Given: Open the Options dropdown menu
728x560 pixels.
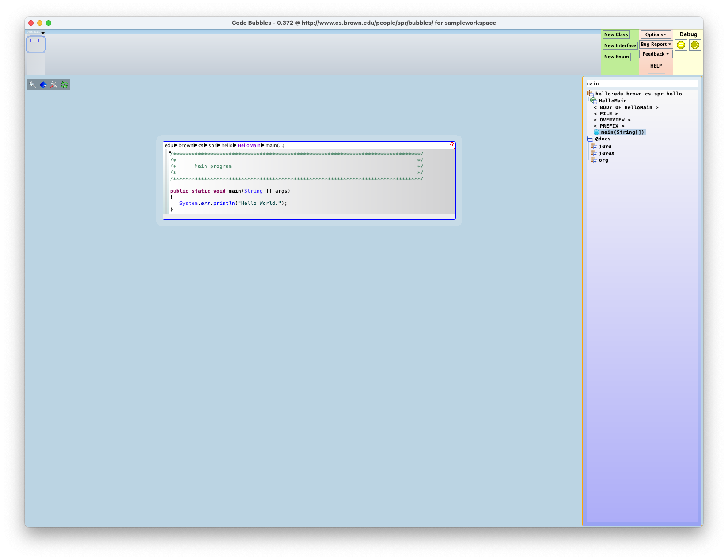Looking at the screenshot, I should (x=656, y=34).
